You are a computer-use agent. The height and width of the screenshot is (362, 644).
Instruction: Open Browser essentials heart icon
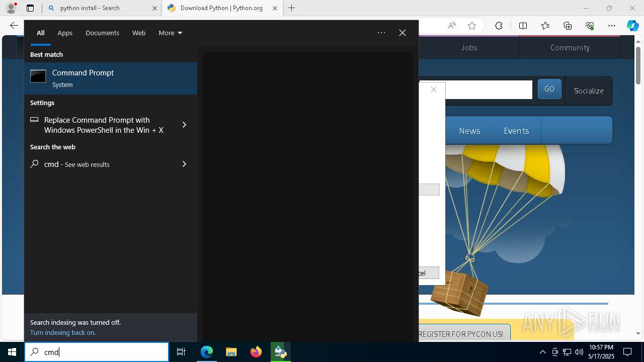click(x=590, y=26)
